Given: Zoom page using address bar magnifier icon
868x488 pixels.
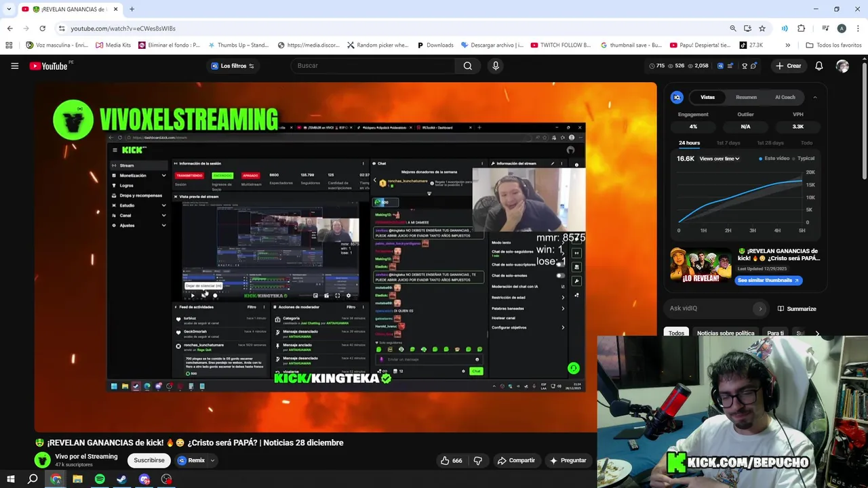Looking at the screenshot, I should pyautogui.click(x=733, y=28).
